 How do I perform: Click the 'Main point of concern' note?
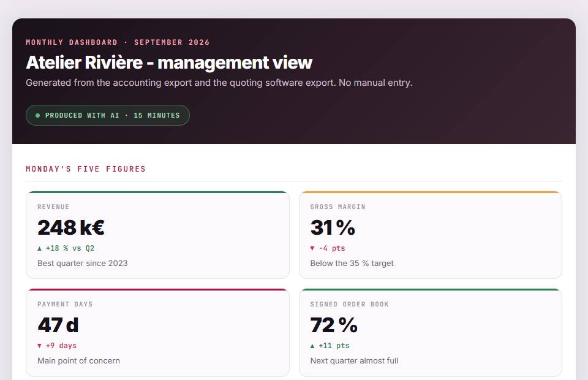tap(79, 361)
